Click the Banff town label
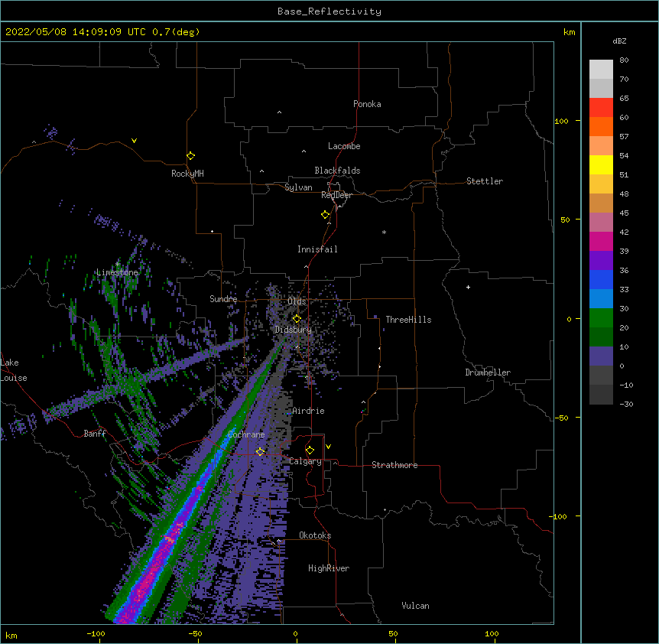This screenshot has height=644, width=659. pyautogui.click(x=95, y=434)
